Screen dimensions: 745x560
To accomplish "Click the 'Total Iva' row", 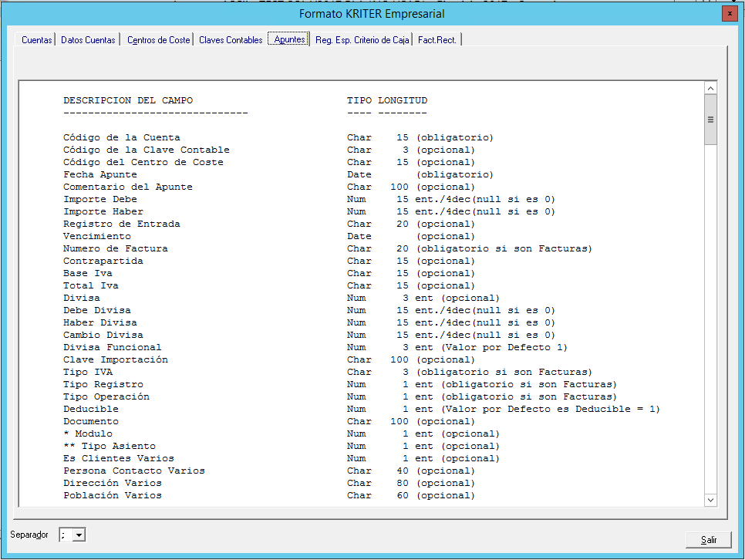I will 269,285.
